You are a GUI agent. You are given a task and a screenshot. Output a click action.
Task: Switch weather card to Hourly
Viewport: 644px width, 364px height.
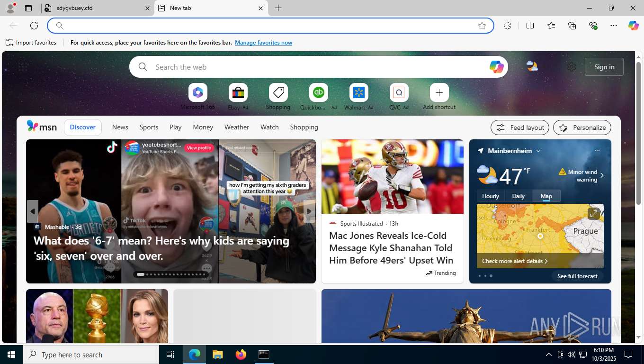(491, 196)
